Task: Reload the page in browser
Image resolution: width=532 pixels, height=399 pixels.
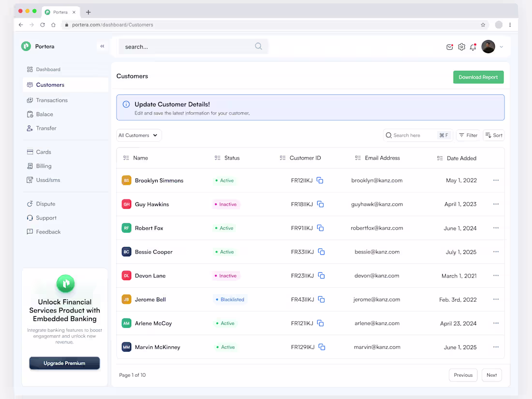Action: point(43,25)
